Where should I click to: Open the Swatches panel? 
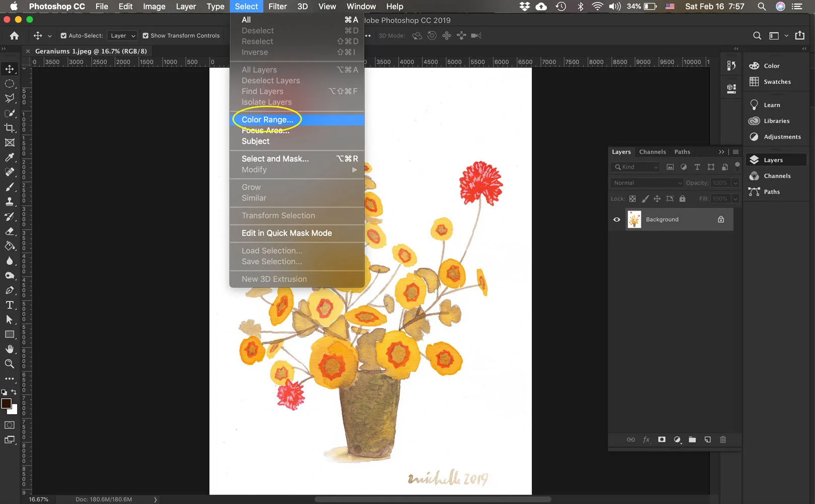point(777,82)
